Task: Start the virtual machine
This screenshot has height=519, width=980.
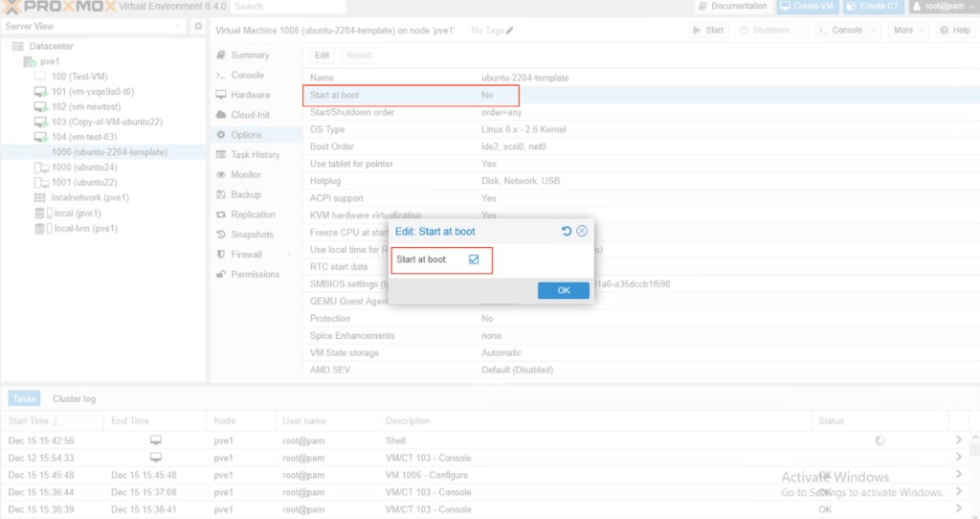Action: click(708, 30)
